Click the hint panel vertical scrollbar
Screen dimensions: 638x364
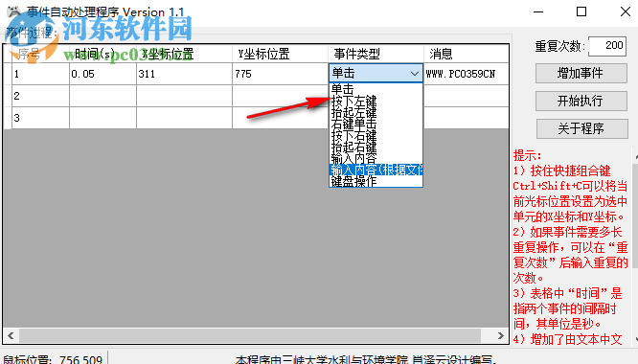point(635,216)
